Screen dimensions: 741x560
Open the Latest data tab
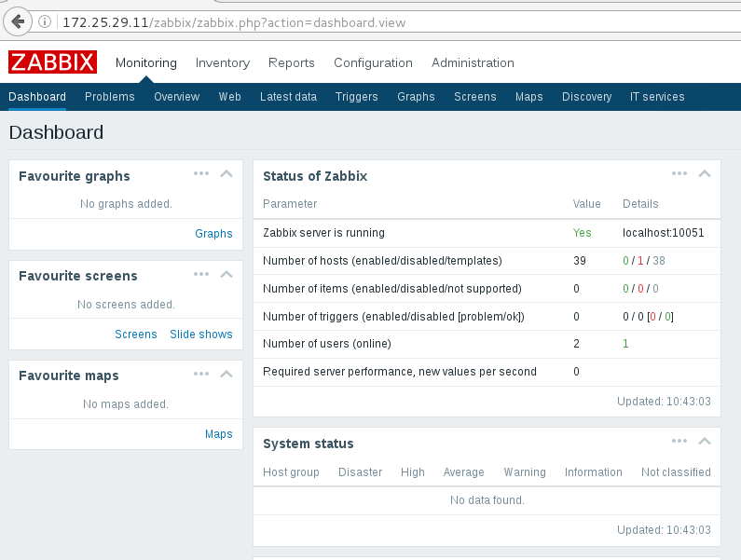click(288, 97)
